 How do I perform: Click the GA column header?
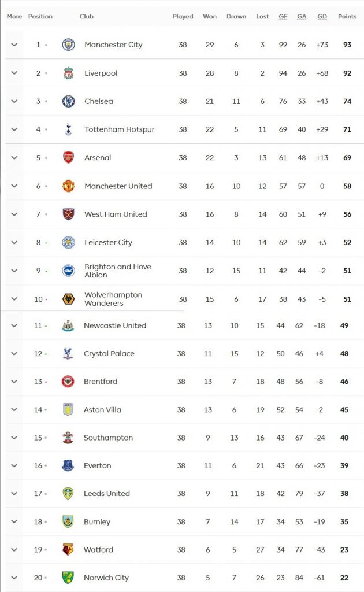coord(302,17)
